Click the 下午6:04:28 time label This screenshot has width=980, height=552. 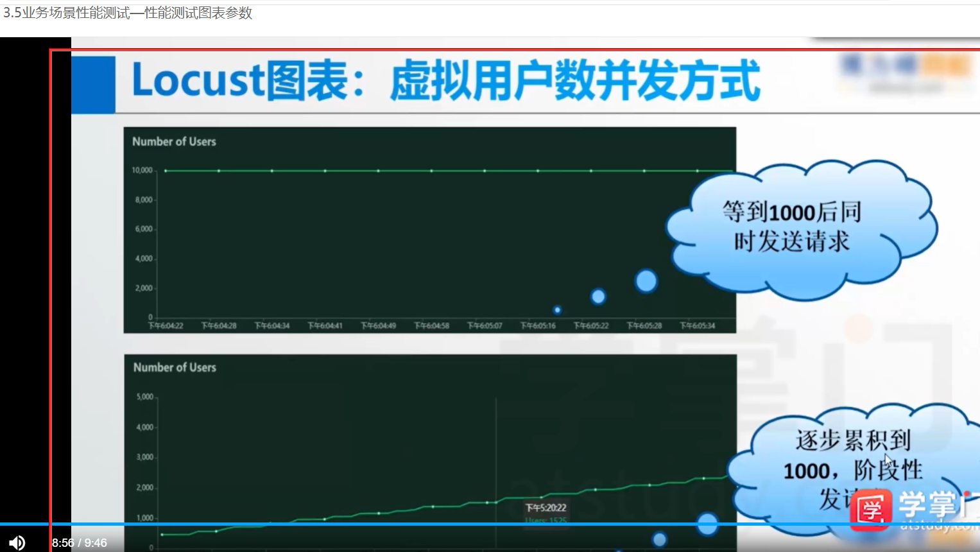tap(219, 326)
